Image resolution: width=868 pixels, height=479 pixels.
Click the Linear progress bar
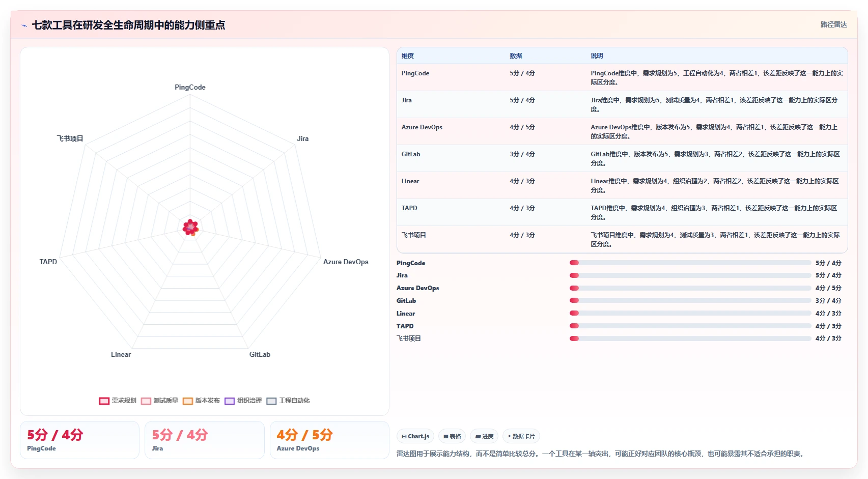pyautogui.click(x=690, y=313)
